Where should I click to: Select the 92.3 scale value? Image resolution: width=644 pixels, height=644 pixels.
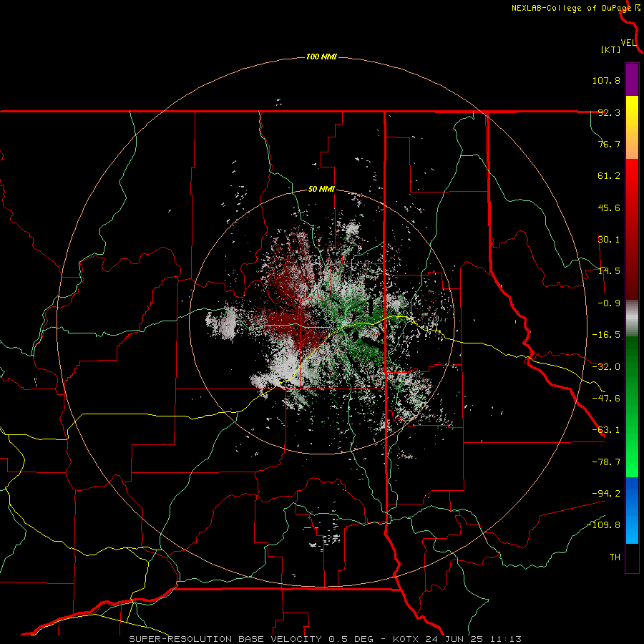tap(609, 112)
